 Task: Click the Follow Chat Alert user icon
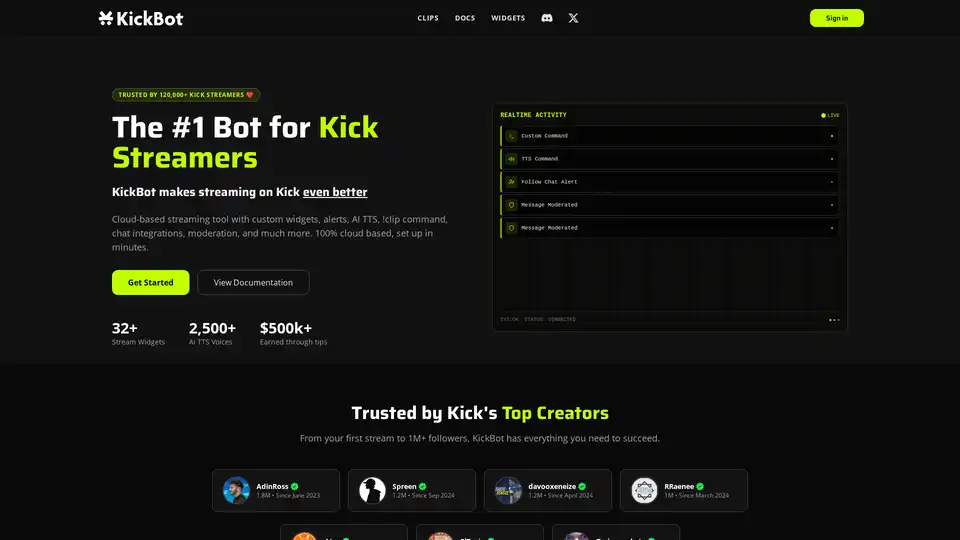coord(511,182)
